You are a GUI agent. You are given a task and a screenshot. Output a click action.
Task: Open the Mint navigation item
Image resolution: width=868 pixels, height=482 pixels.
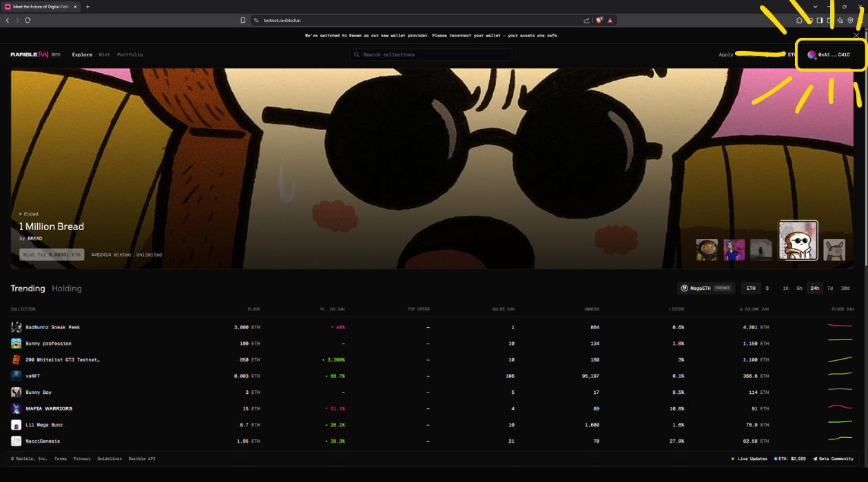[x=105, y=54]
